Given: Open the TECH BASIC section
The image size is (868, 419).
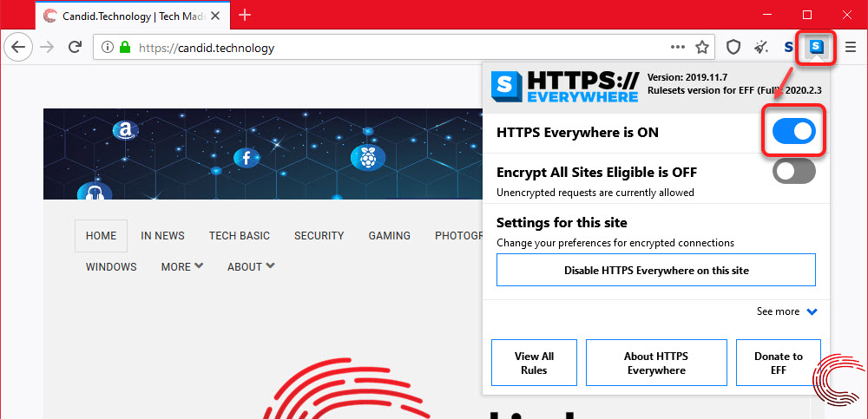Looking at the screenshot, I should click(x=240, y=236).
